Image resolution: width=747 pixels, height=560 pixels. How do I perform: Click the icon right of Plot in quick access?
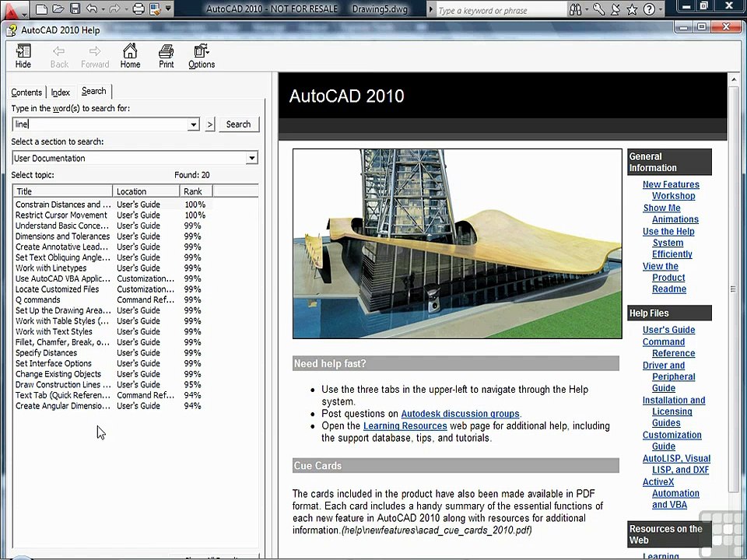tap(155, 9)
